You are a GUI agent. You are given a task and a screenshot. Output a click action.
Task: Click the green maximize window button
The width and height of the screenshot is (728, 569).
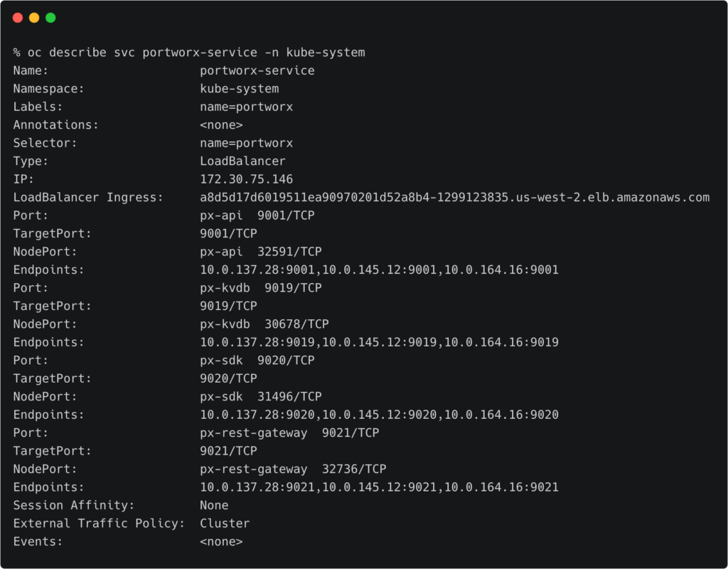tap(50, 18)
